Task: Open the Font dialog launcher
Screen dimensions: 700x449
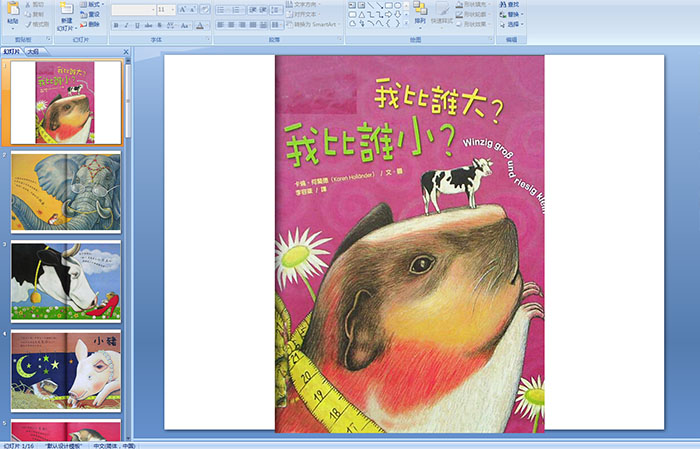Action: point(208,39)
